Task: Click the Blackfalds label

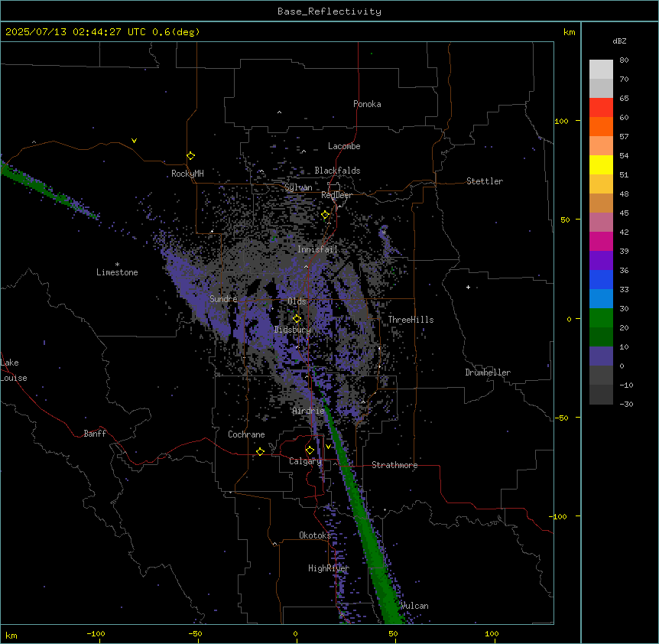Action: (337, 171)
